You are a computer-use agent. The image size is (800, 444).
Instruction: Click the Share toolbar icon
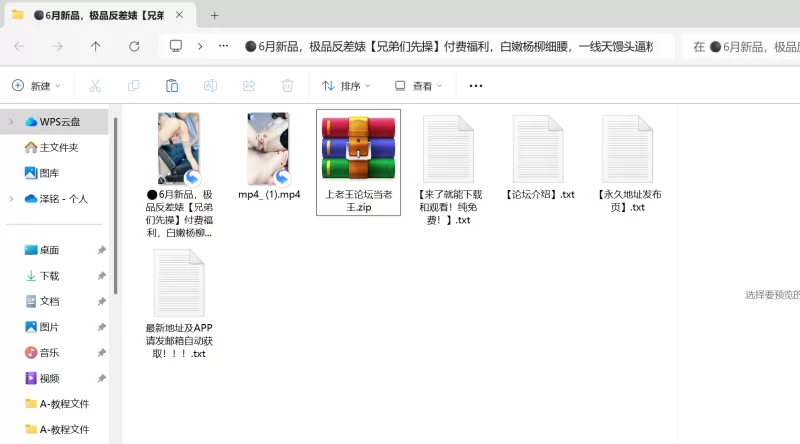[x=249, y=86]
